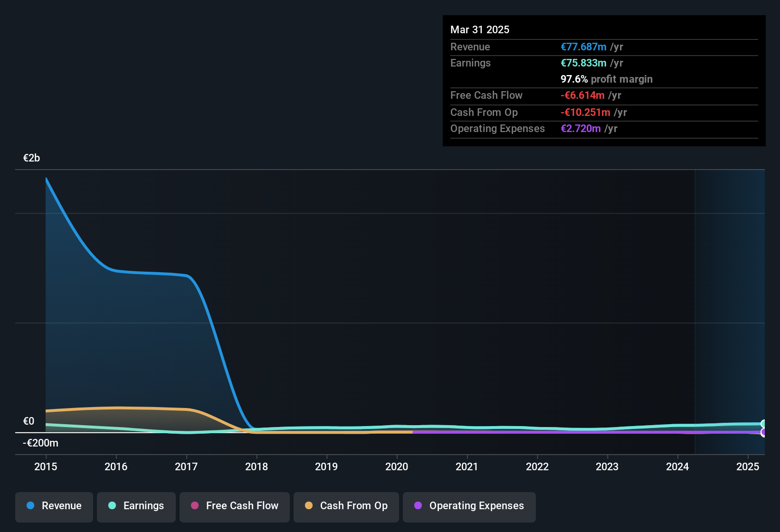Click the 2017 label on the x-axis
780x532 pixels.
(186, 466)
